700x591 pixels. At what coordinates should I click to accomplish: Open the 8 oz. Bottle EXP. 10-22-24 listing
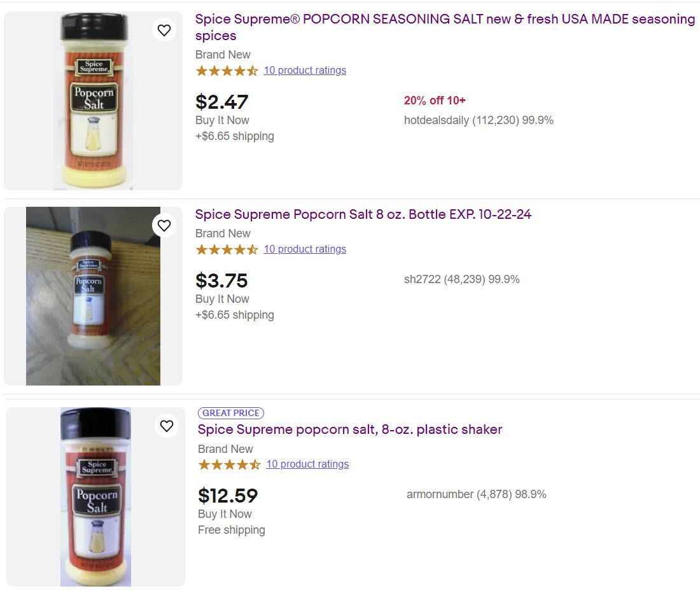tap(363, 214)
